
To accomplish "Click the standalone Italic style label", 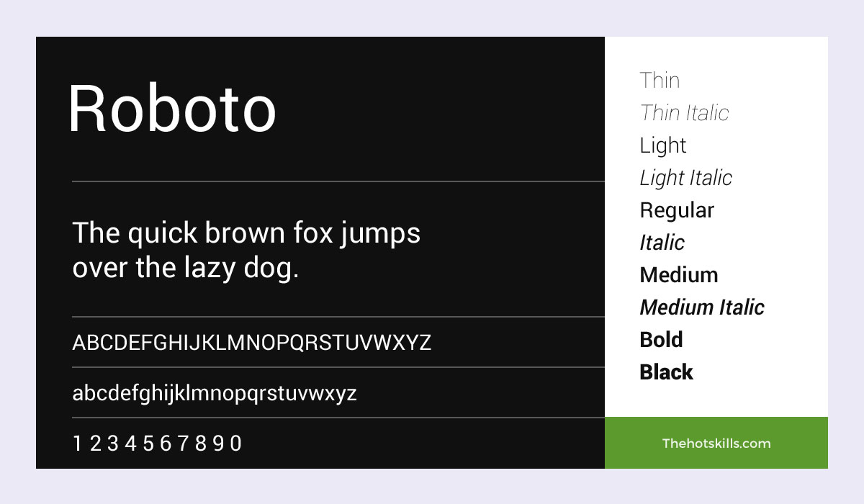I will point(662,243).
